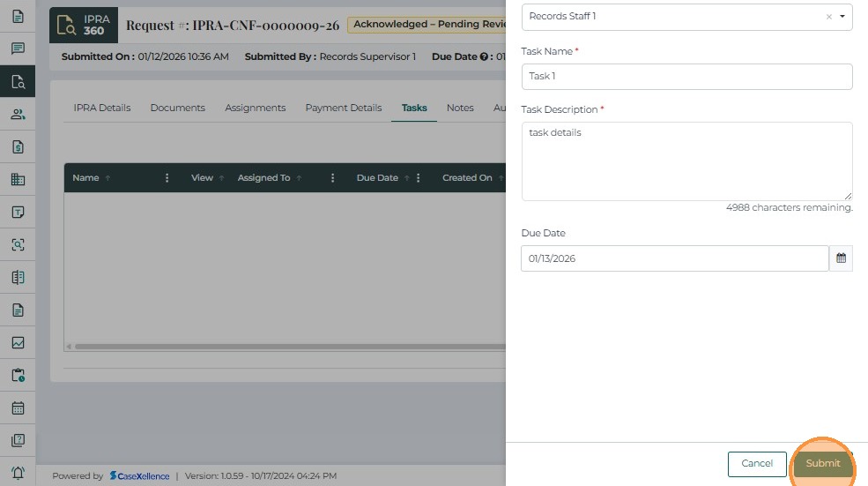
Task: Sort table by Name column header
Action: click(85, 178)
